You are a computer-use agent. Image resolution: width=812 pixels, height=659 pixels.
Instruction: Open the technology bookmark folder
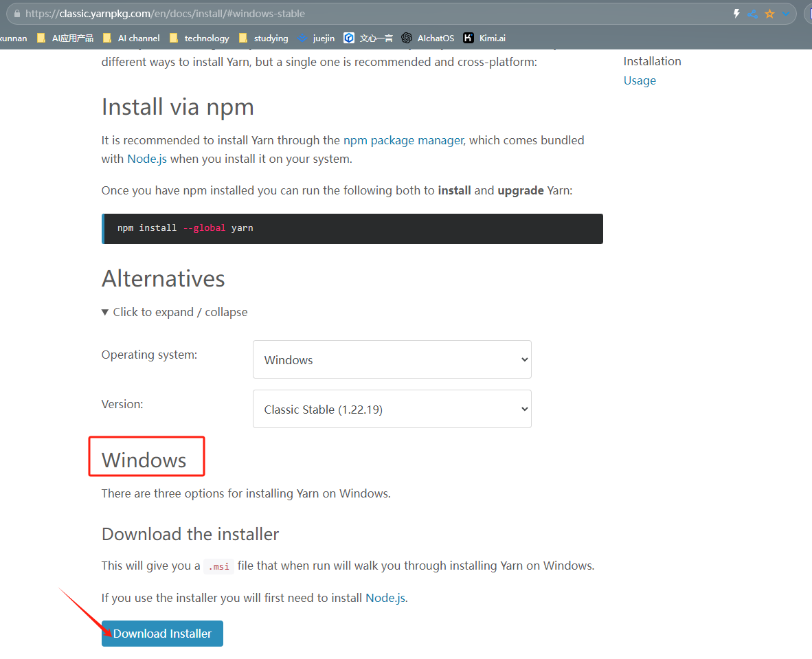click(199, 38)
